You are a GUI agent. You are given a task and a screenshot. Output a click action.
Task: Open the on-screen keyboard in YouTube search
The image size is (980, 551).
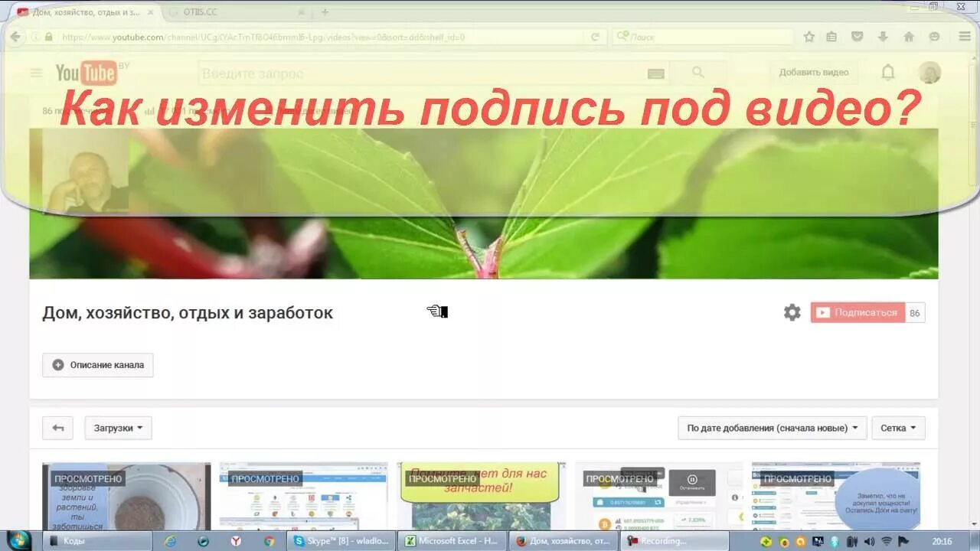(x=655, y=73)
